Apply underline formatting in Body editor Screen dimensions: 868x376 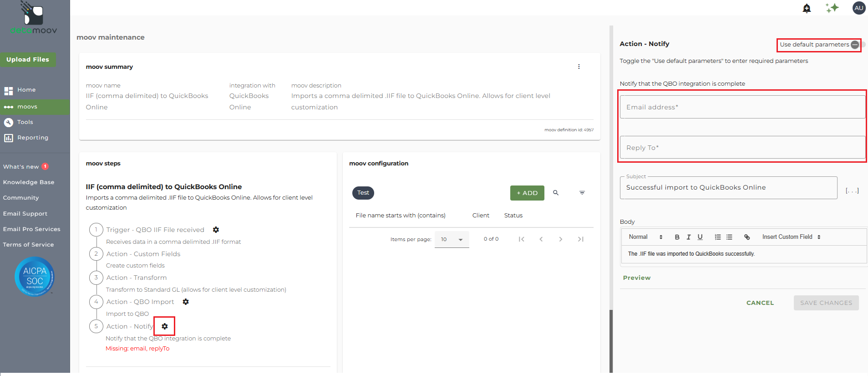pyautogui.click(x=700, y=237)
